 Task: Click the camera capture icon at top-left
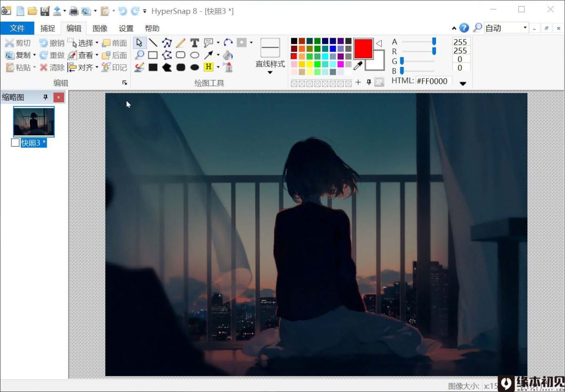click(x=6, y=10)
